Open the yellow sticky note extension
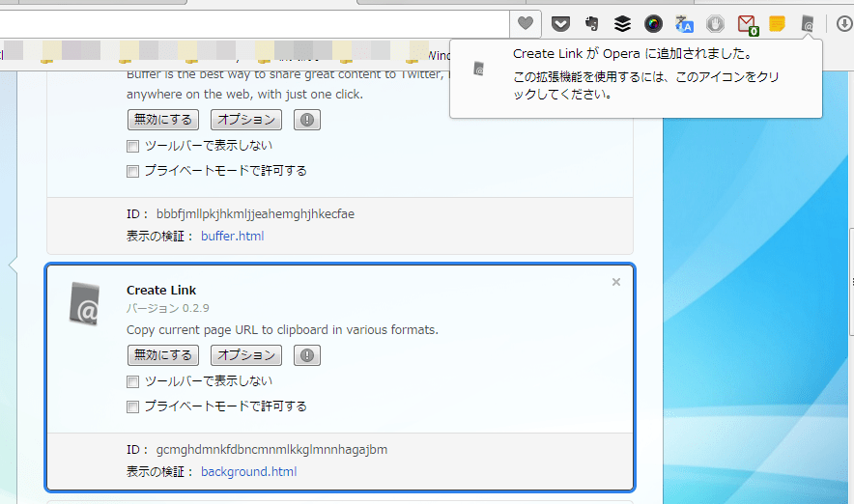854x504 pixels. 778,23
